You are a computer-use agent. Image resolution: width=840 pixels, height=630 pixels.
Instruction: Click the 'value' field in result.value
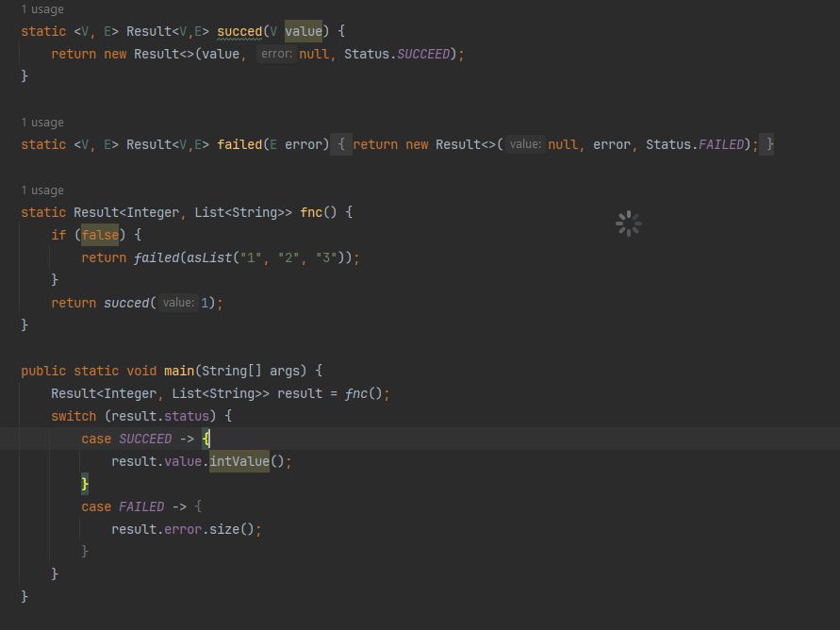[183, 462]
